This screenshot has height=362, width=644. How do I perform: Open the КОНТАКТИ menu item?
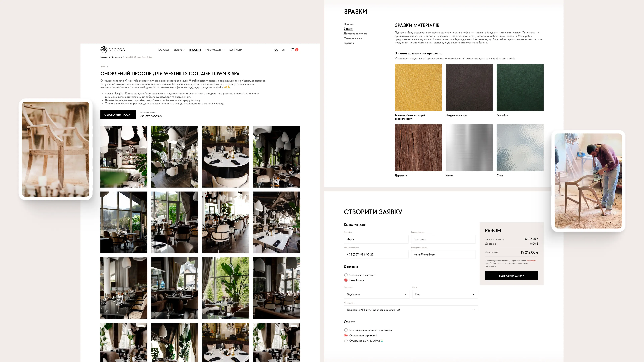click(x=235, y=50)
